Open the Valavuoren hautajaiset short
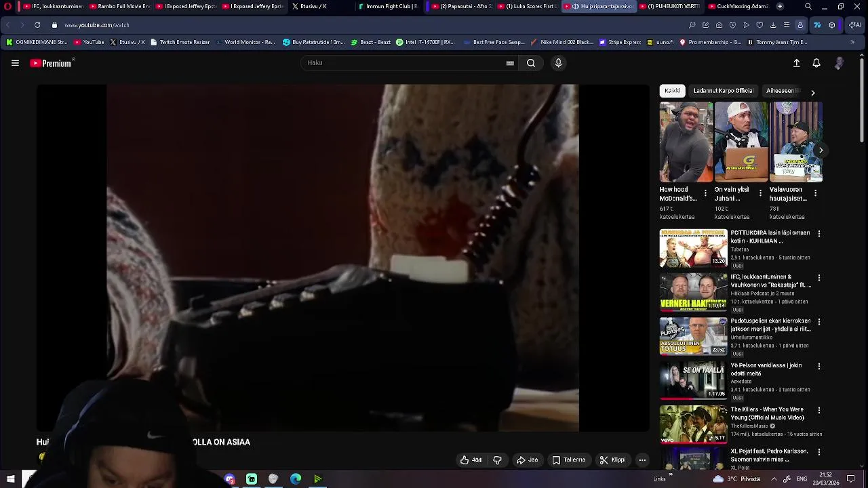The image size is (868, 488). 796,142
